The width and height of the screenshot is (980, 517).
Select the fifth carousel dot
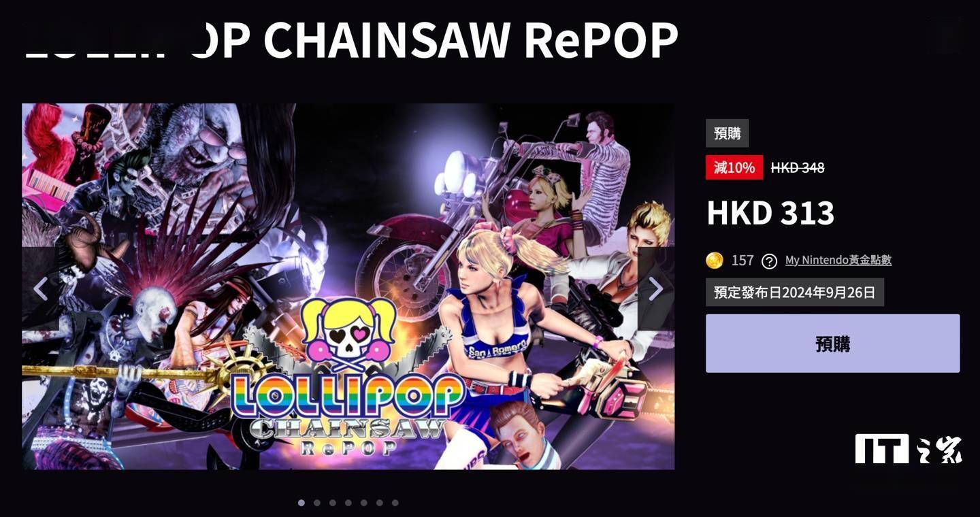[364, 503]
